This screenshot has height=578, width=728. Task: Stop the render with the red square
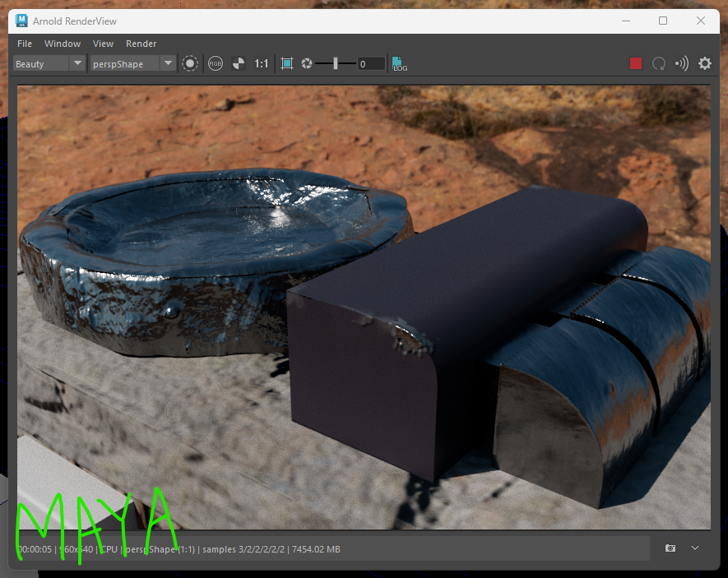coord(635,63)
